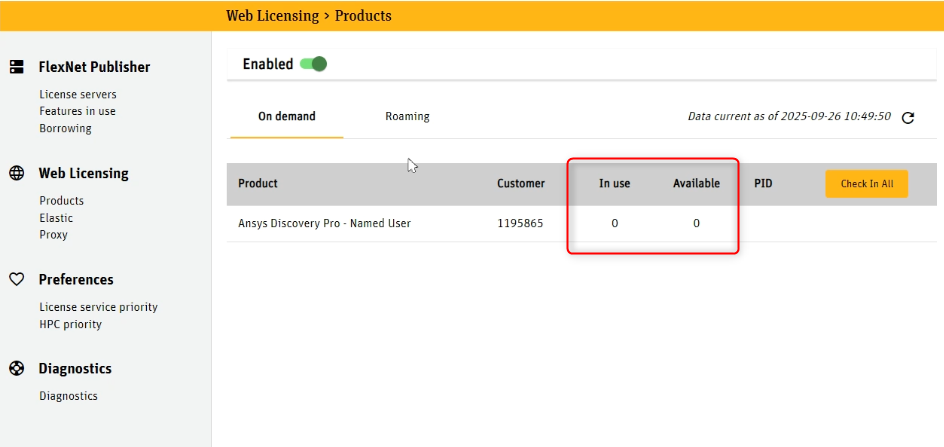
Task: Open the Elastic licensing page
Action: (x=56, y=218)
